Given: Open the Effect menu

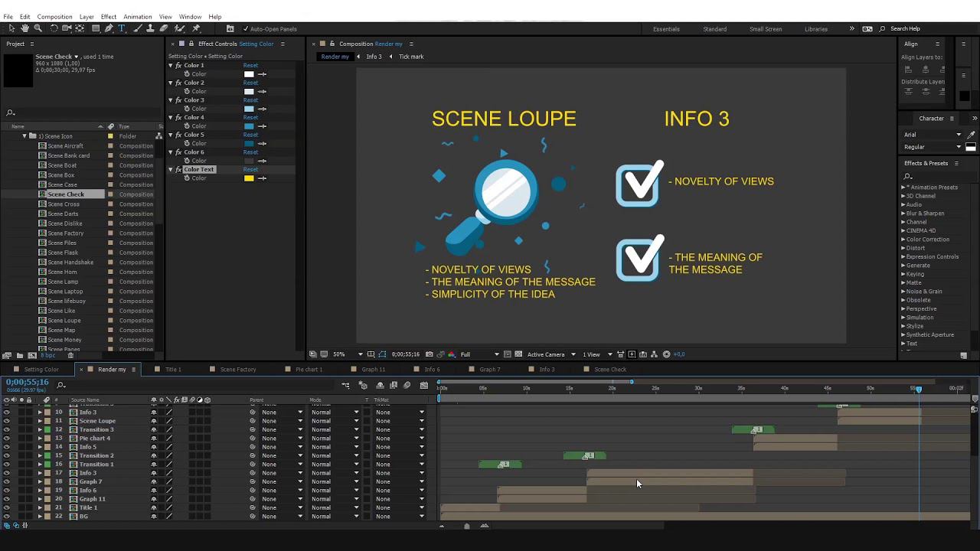Looking at the screenshot, I should (x=109, y=17).
